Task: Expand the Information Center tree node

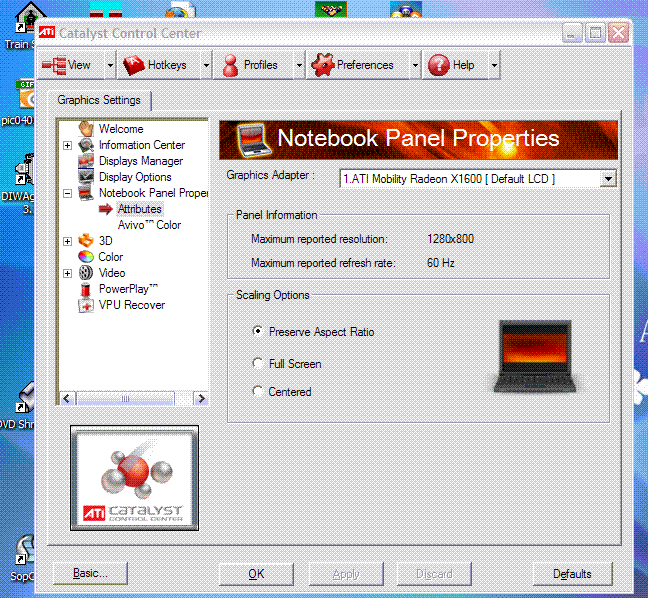Action: pos(67,145)
